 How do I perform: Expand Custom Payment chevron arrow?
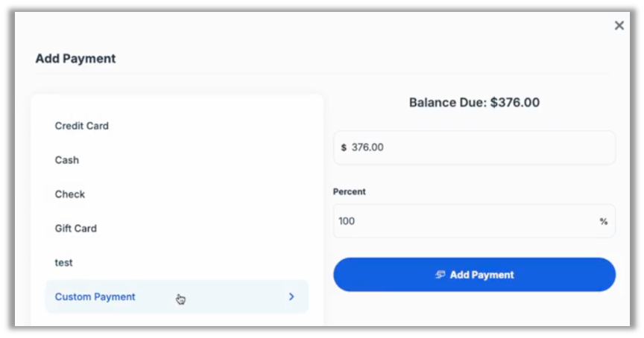click(x=291, y=297)
